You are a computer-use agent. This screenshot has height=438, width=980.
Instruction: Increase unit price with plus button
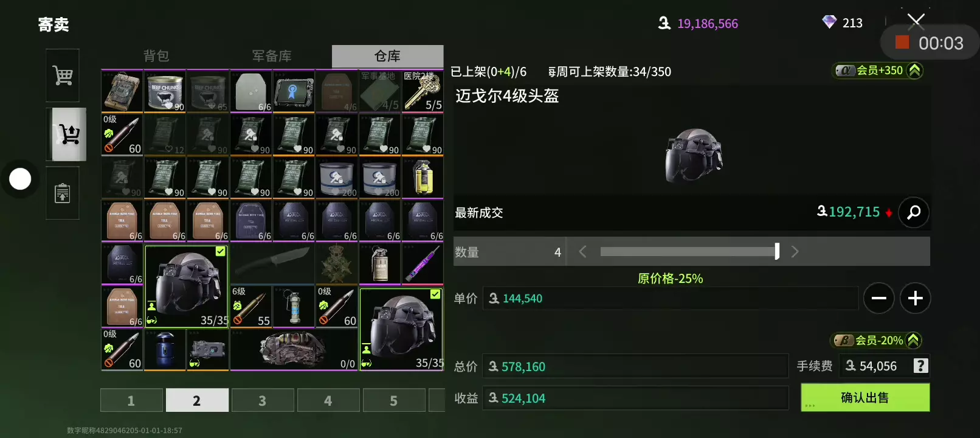[915, 298]
